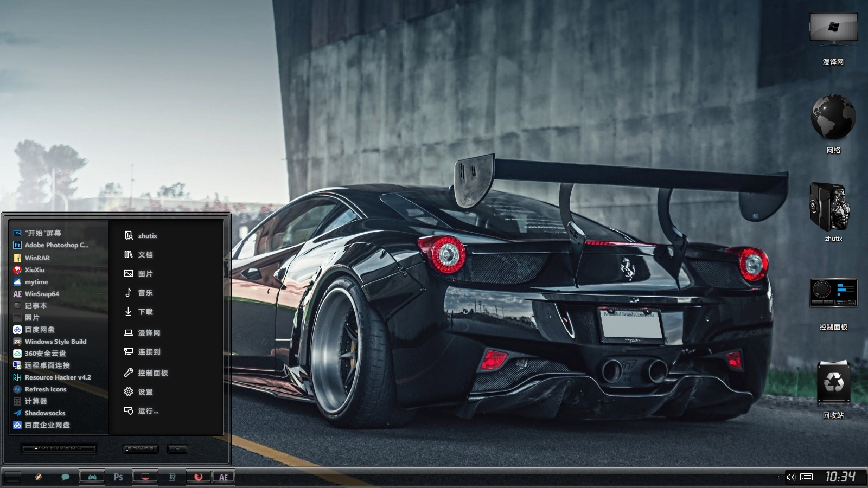
Task: Open 运行... from the start menu
Action: coord(148,411)
